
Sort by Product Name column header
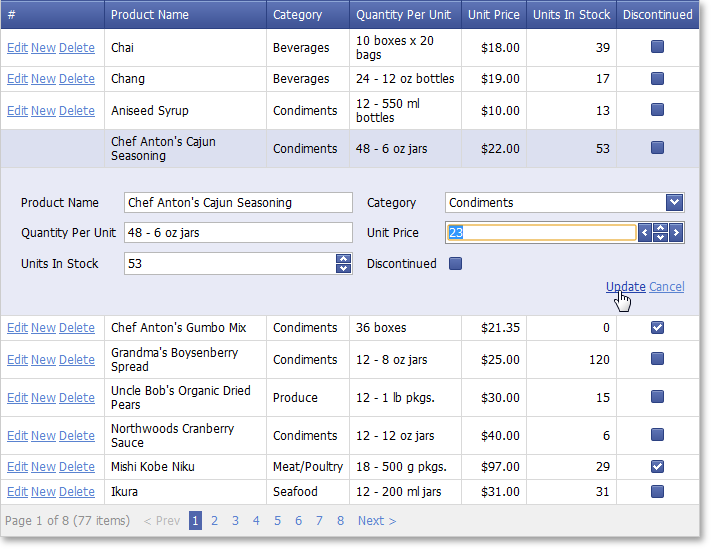[150, 15]
